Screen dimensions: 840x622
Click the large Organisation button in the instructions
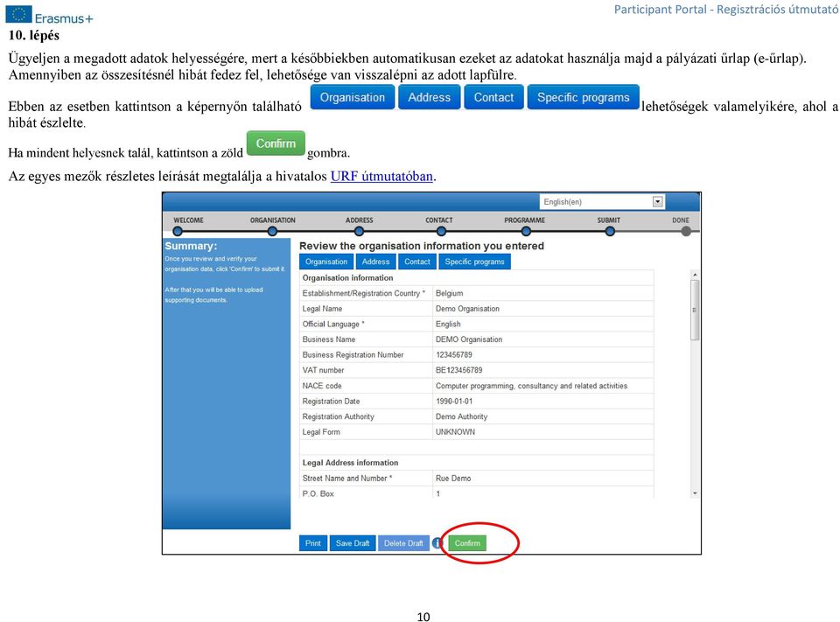[353, 97]
